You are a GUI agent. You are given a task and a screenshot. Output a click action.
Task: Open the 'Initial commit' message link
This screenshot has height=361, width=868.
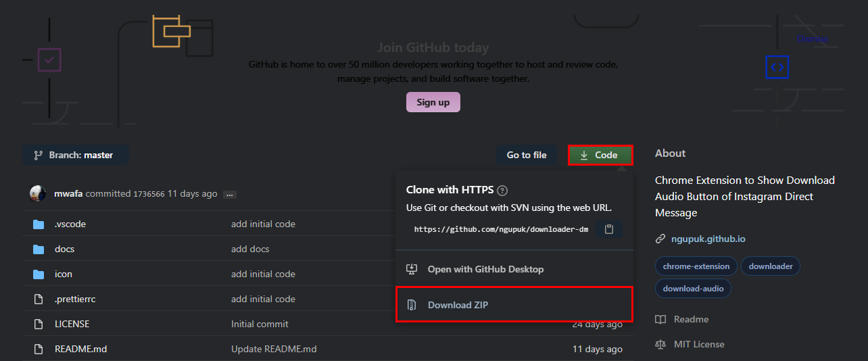click(x=260, y=324)
